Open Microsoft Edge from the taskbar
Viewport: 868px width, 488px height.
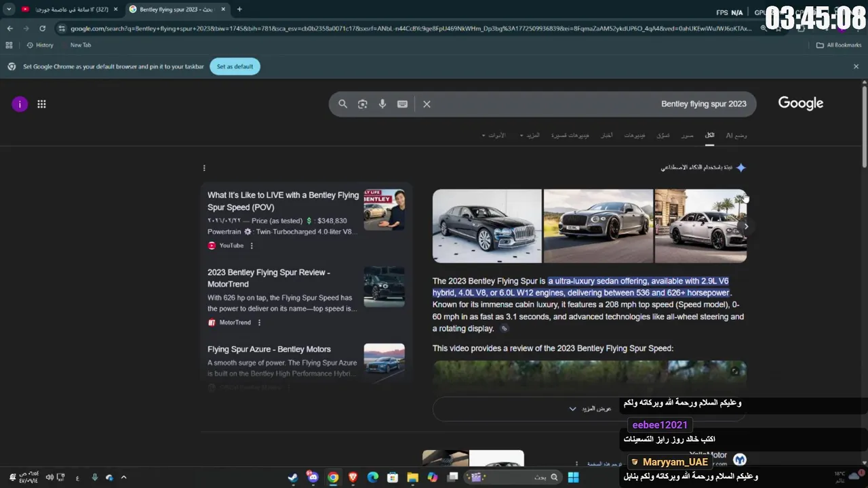tap(372, 477)
